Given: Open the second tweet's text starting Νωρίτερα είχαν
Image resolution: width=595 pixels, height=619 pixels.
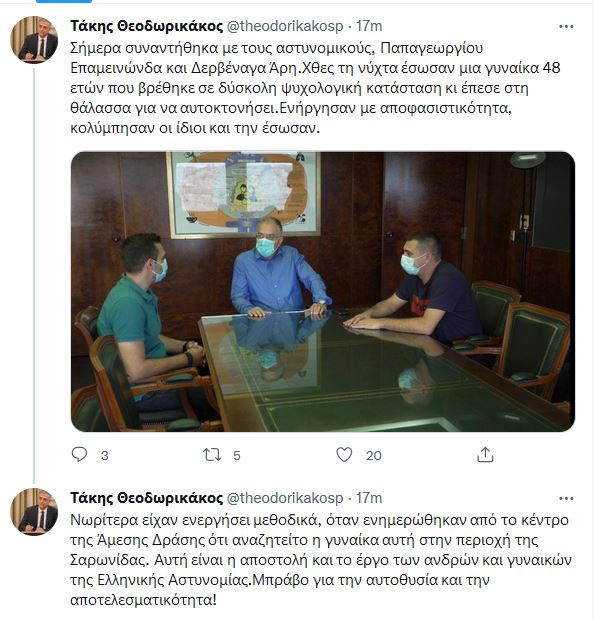Looking at the screenshot, I should click(x=321, y=560).
